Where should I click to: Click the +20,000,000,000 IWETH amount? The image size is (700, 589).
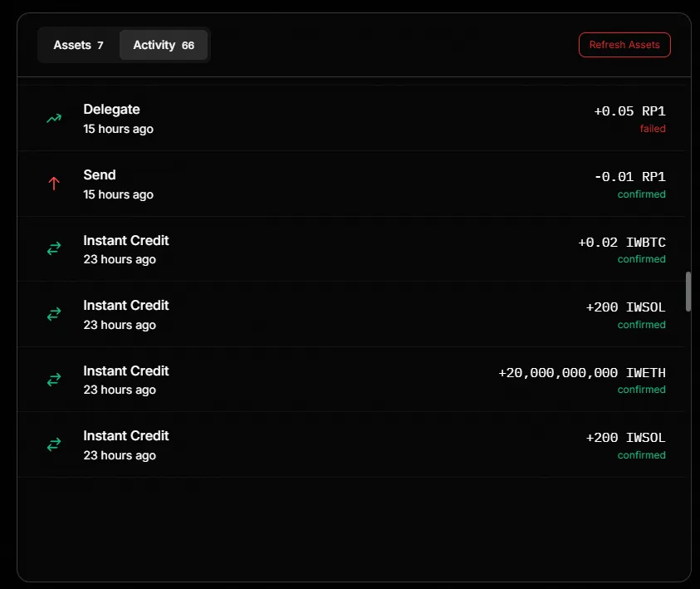point(582,373)
